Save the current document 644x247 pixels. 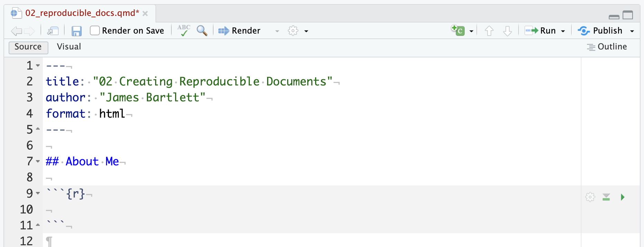76,31
